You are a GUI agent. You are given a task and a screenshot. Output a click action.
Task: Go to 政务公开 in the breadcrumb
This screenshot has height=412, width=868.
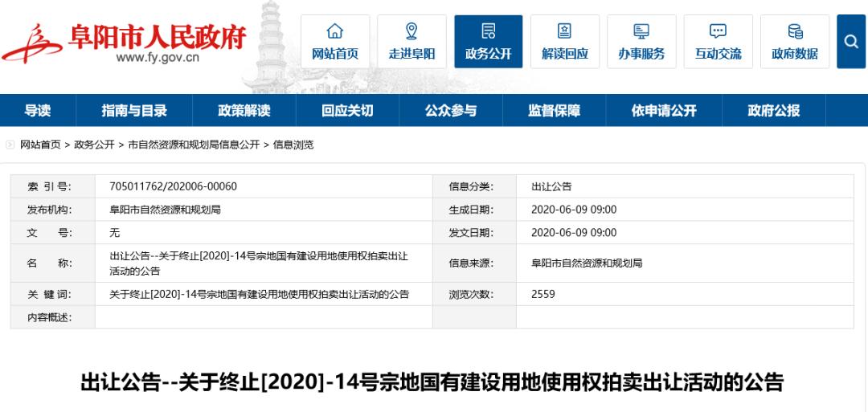[94, 145]
